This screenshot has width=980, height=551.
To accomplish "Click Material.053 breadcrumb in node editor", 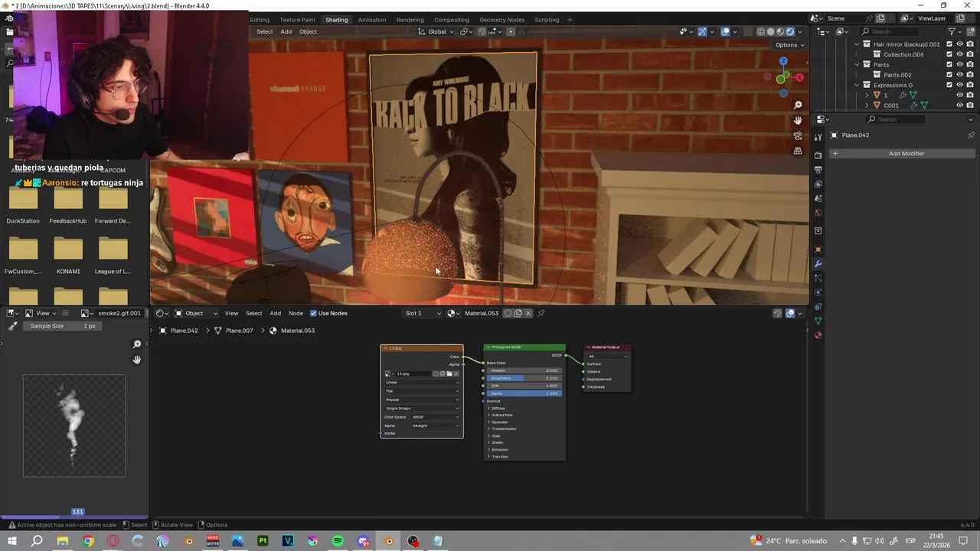I will coord(292,331).
